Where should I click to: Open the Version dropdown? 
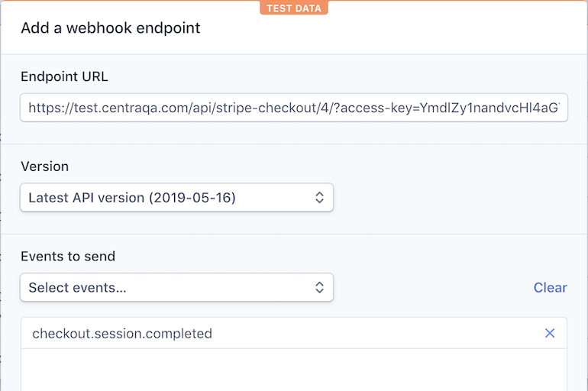(x=176, y=198)
